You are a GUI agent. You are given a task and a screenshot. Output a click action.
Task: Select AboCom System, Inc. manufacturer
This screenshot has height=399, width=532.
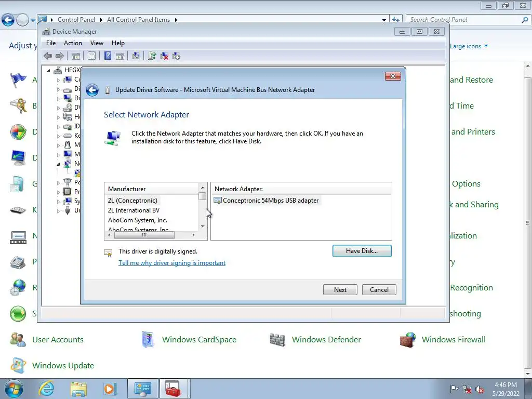pos(137,220)
